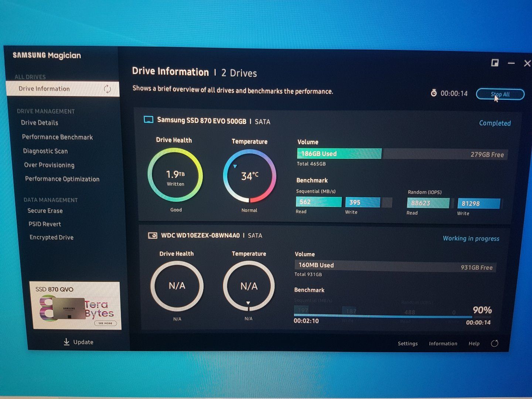Click the Stop All button
This screenshot has height=399, width=532.
[x=500, y=94]
